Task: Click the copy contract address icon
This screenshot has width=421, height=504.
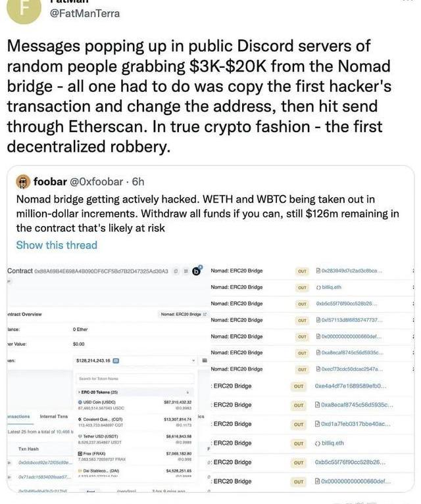Action: pyautogui.click(x=177, y=271)
